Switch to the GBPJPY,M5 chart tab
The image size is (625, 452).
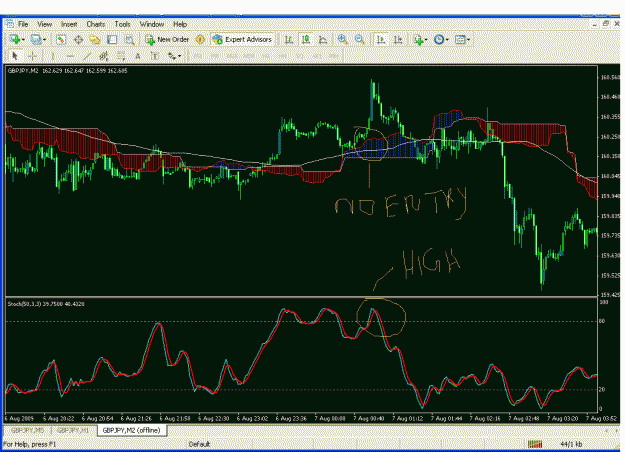pyautogui.click(x=27, y=430)
